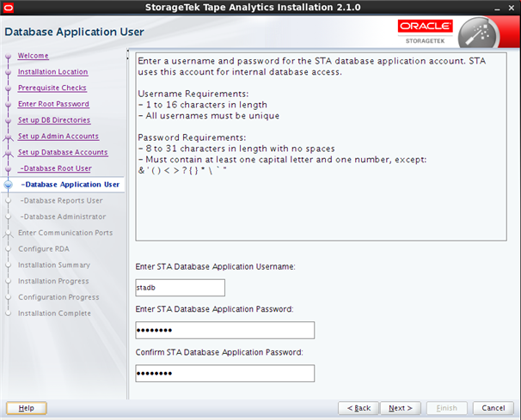This screenshot has height=420, width=521.
Task: Click the Enter Communication Ports step
Action: tap(65, 233)
